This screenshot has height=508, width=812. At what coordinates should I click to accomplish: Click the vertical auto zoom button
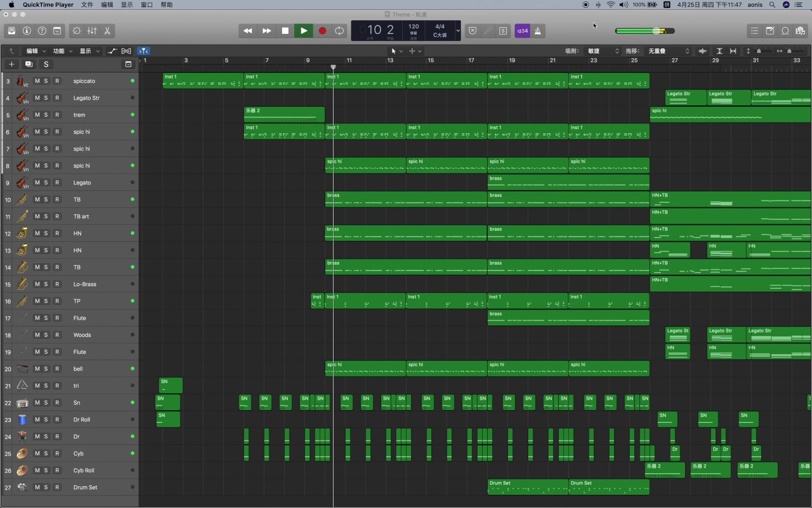click(x=719, y=51)
